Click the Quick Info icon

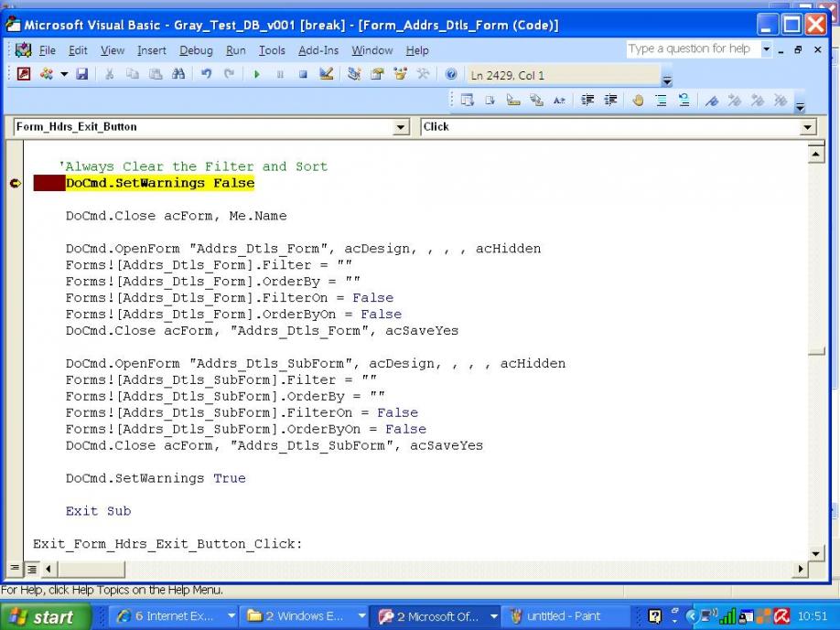coord(513,100)
